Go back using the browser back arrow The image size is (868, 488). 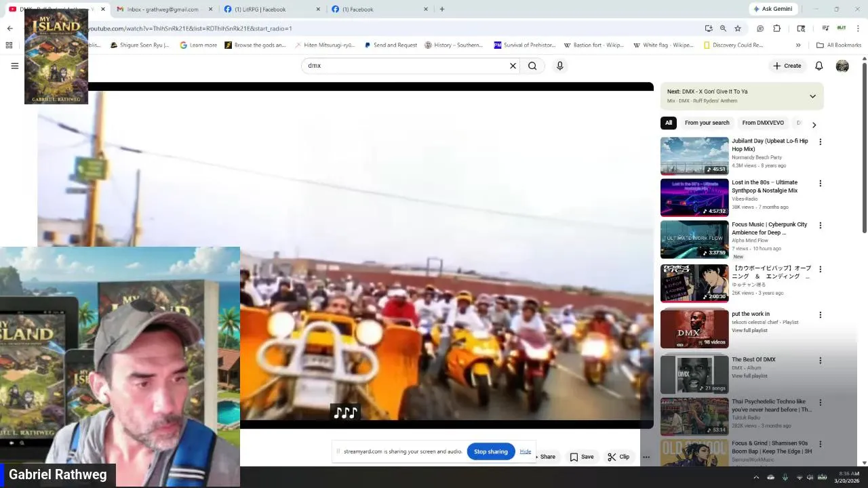9,28
